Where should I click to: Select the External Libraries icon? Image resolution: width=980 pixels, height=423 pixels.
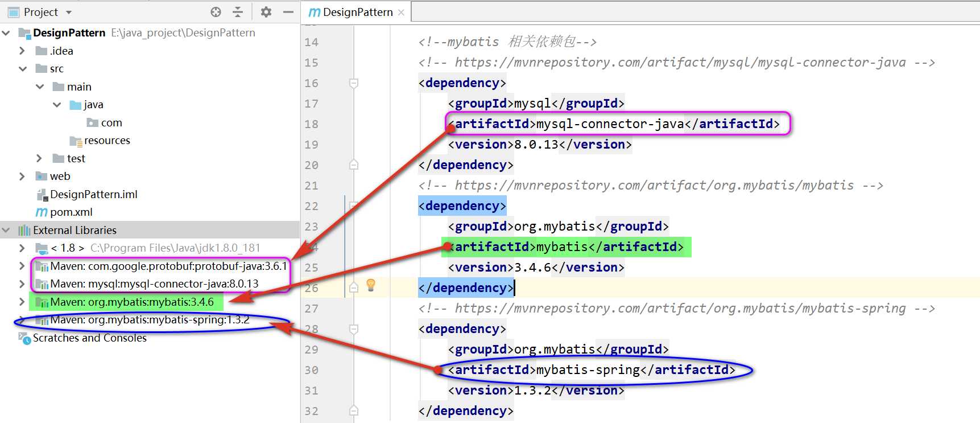24,230
